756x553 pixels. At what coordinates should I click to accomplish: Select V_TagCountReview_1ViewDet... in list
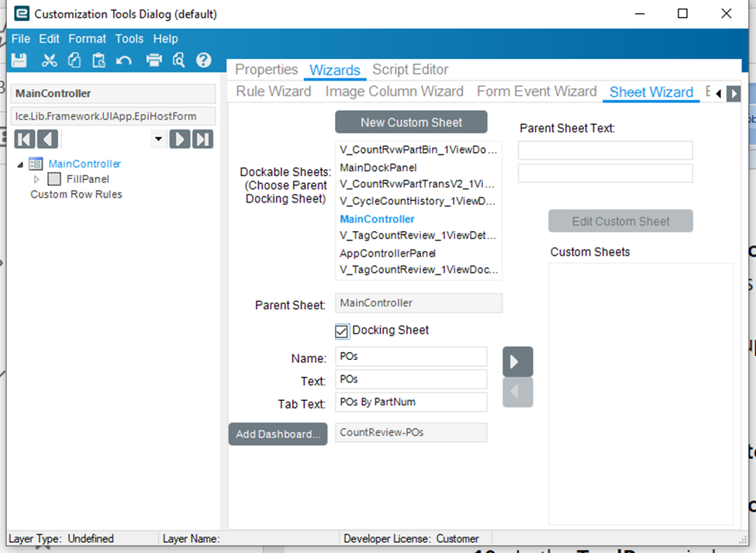point(418,235)
